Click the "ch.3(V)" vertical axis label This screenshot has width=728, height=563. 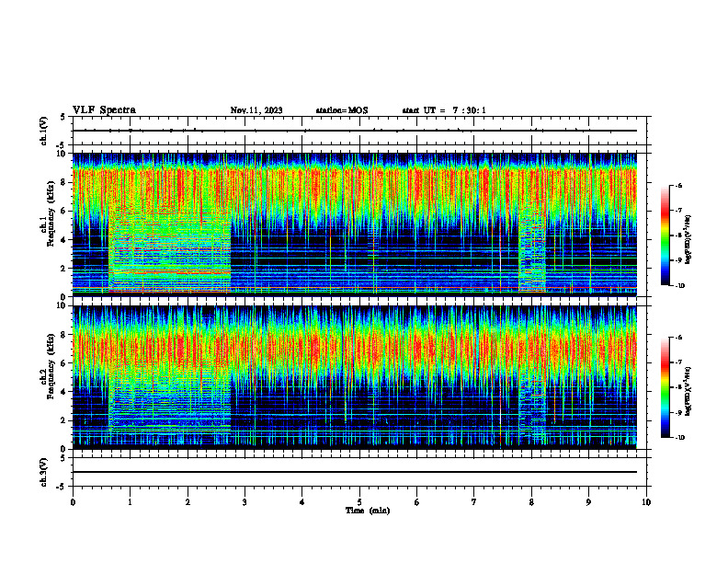pyautogui.click(x=44, y=472)
